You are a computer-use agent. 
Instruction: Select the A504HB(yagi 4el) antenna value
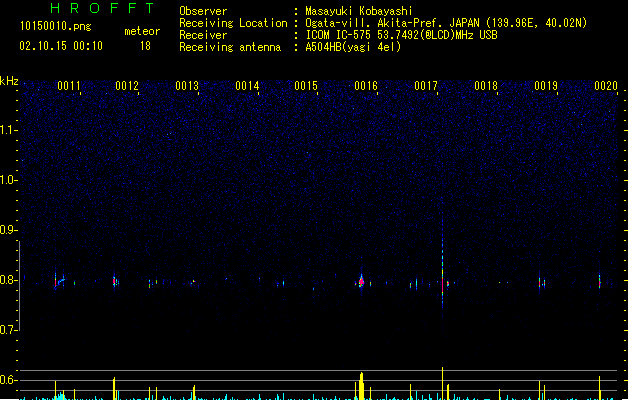point(353,47)
